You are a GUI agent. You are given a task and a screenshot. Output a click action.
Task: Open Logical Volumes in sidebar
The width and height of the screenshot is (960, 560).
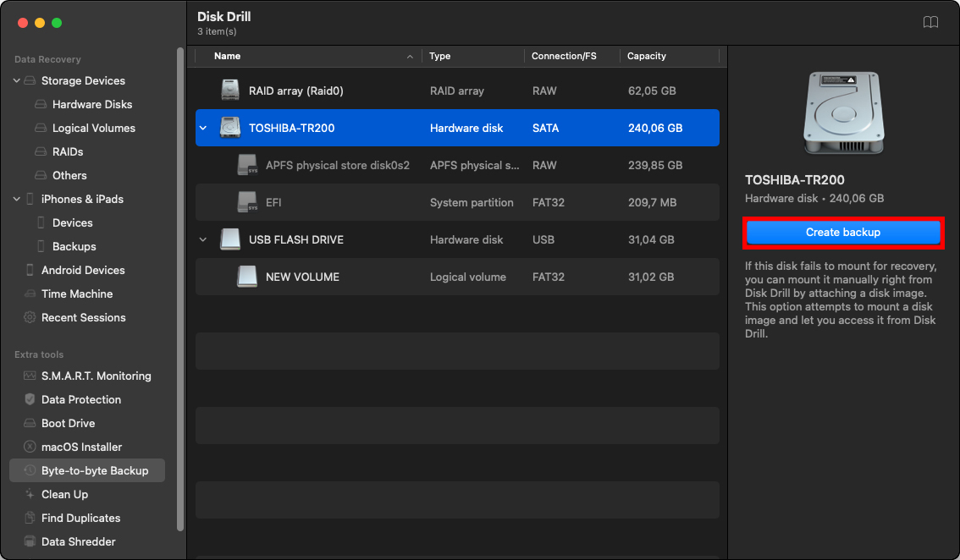[x=94, y=128]
